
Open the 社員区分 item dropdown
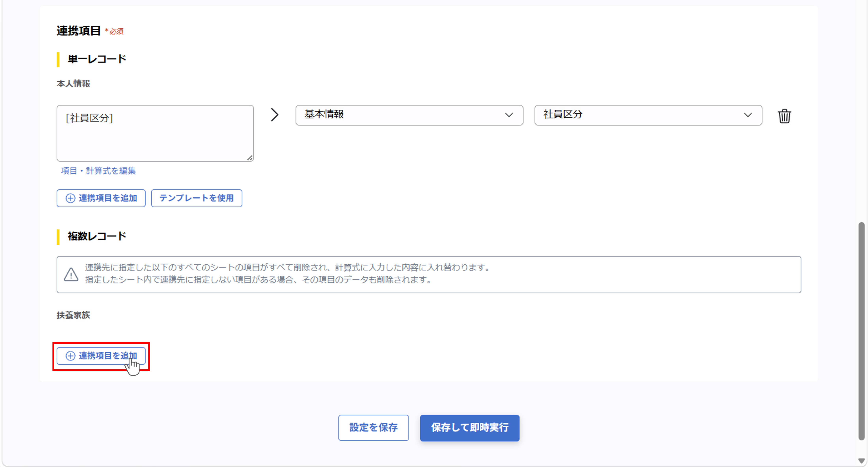[x=648, y=115]
